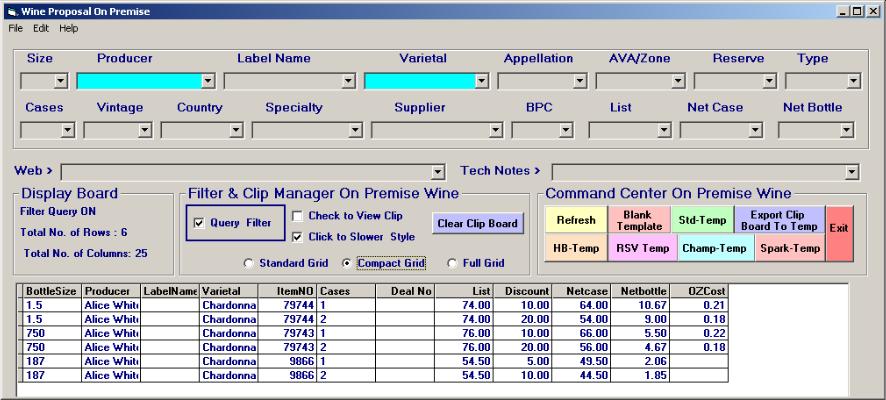Click the Netcase value 49.50
This screenshot has width=886, height=400.
581,362
